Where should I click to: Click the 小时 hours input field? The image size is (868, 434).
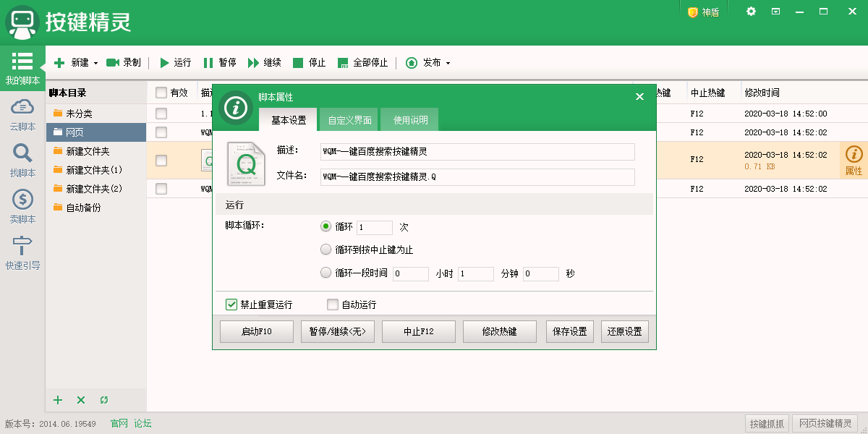[411, 274]
